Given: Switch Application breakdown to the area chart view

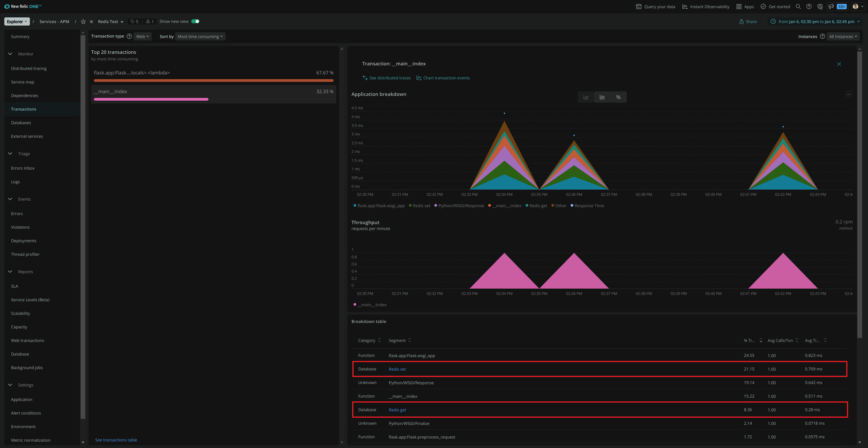Looking at the screenshot, I should (586, 97).
